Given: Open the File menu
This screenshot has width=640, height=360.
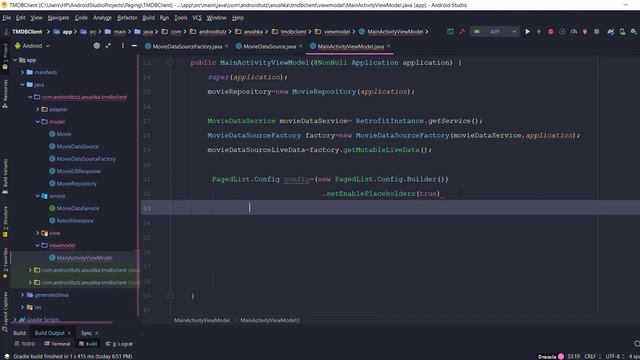Looking at the screenshot, I should pos(7,18).
